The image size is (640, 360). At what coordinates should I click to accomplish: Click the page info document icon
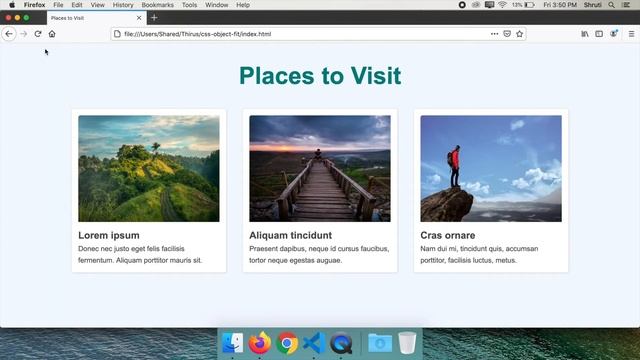pyautogui.click(x=117, y=34)
